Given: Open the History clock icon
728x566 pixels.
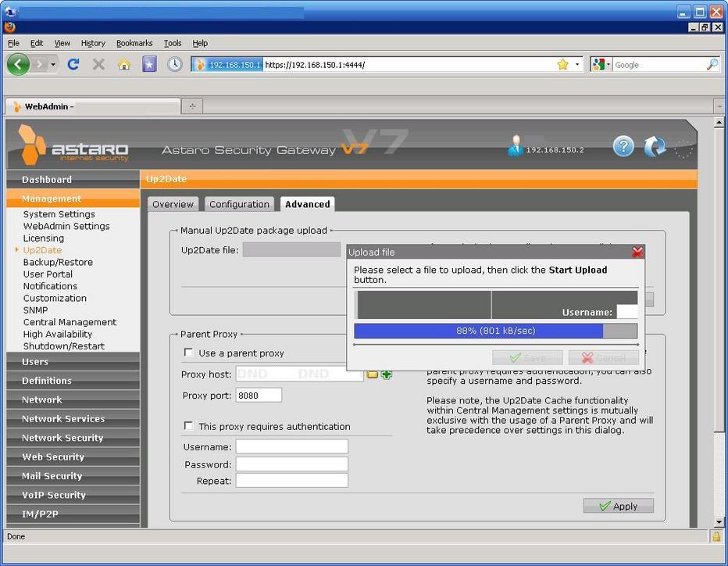Looking at the screenshot, I should click(174, 64).
